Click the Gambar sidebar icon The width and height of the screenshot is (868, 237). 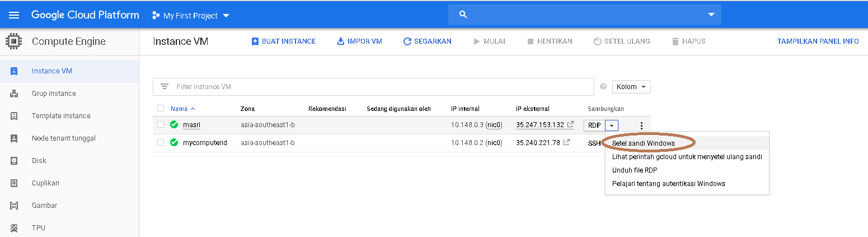[x=15, y=206]
